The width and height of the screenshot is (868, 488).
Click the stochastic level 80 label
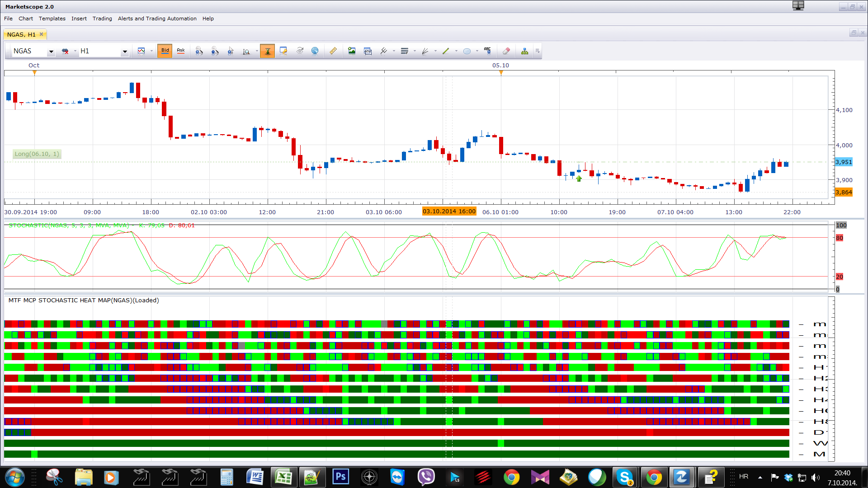click(840, 238)
